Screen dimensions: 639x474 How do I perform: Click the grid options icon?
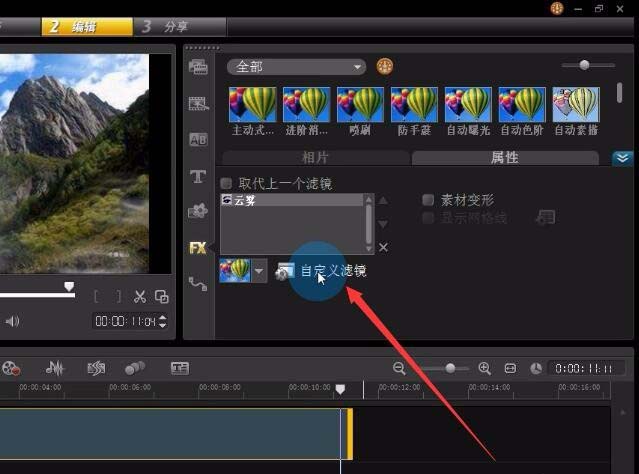tap(546, 217)
